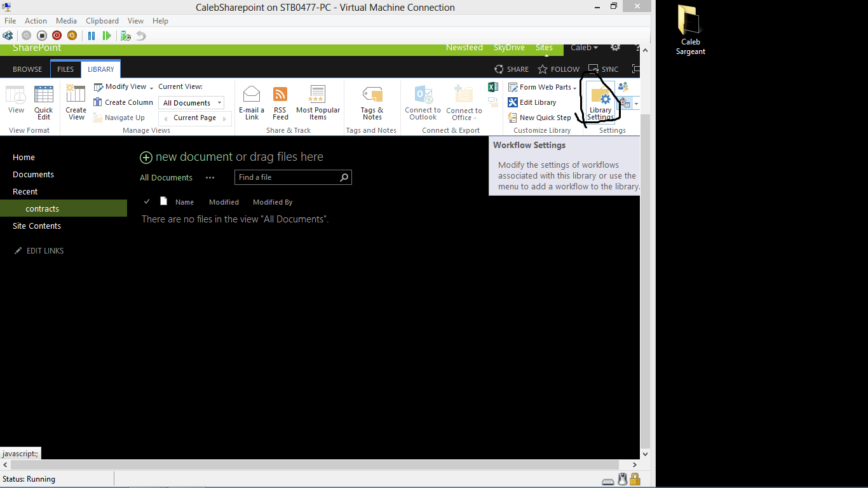Switch to the FILES ribbon tab

pos(65,69)
